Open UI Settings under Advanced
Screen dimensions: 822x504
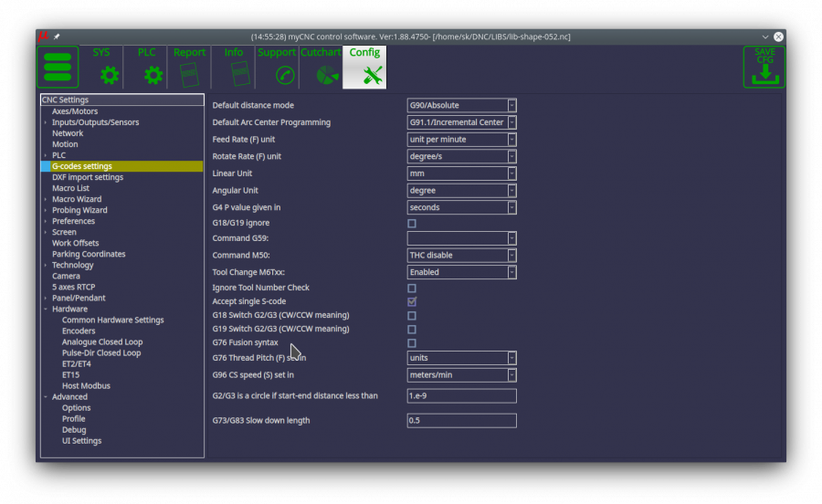(x=81, y=441)
